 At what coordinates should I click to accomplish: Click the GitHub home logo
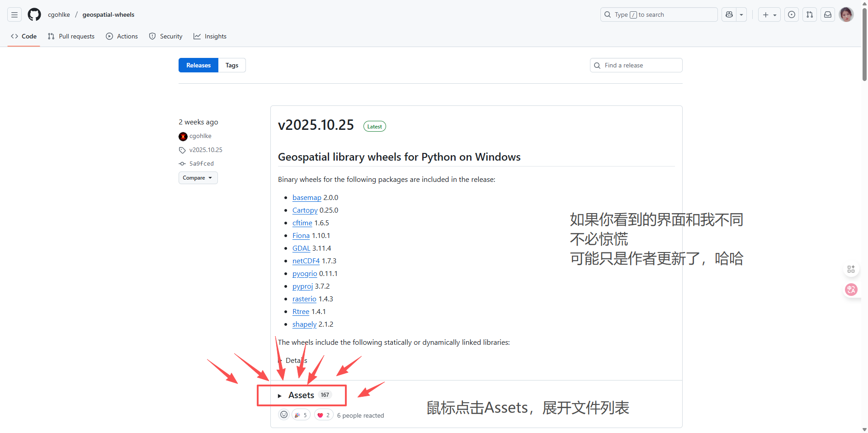point(34,14)
